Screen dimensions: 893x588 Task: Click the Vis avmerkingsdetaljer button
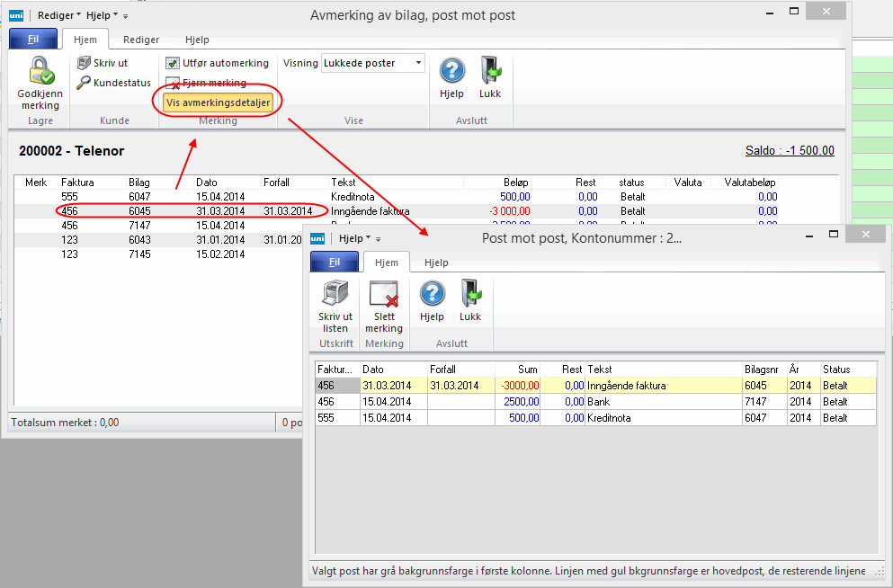[x=219, y=102]
